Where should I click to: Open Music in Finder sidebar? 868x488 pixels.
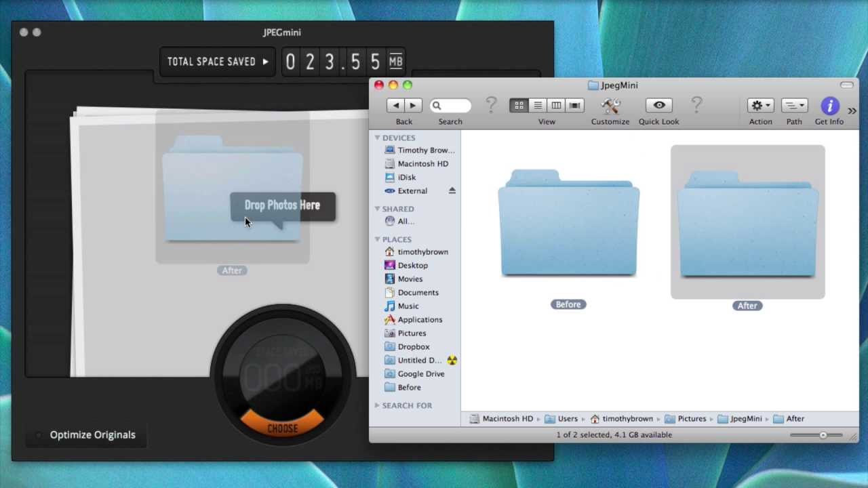tap(401, 306)
